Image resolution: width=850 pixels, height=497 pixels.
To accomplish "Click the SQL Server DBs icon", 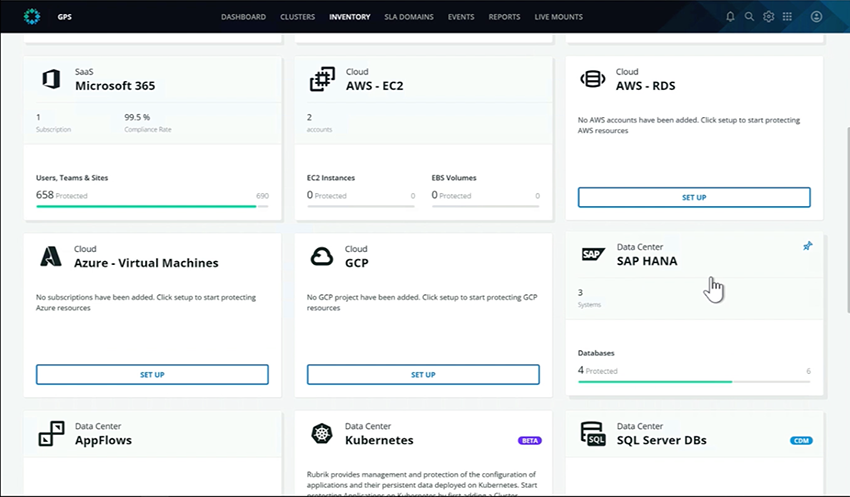I will [593, 434].
